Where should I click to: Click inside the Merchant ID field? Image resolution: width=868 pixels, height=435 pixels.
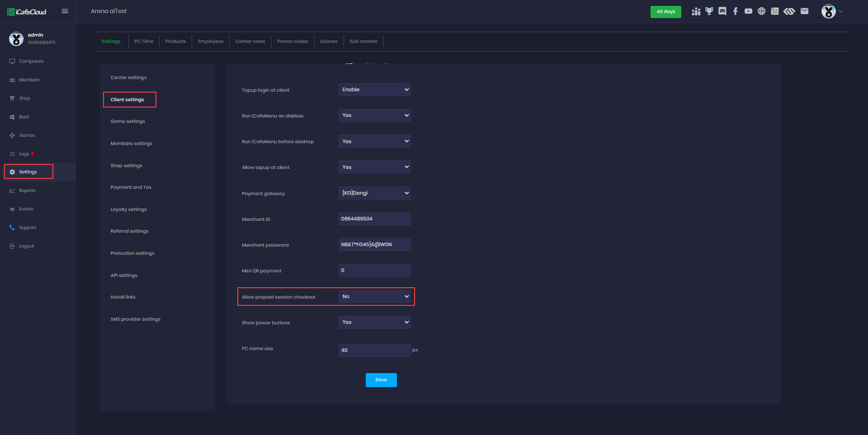pyautogui.click(x=374, y=219)
